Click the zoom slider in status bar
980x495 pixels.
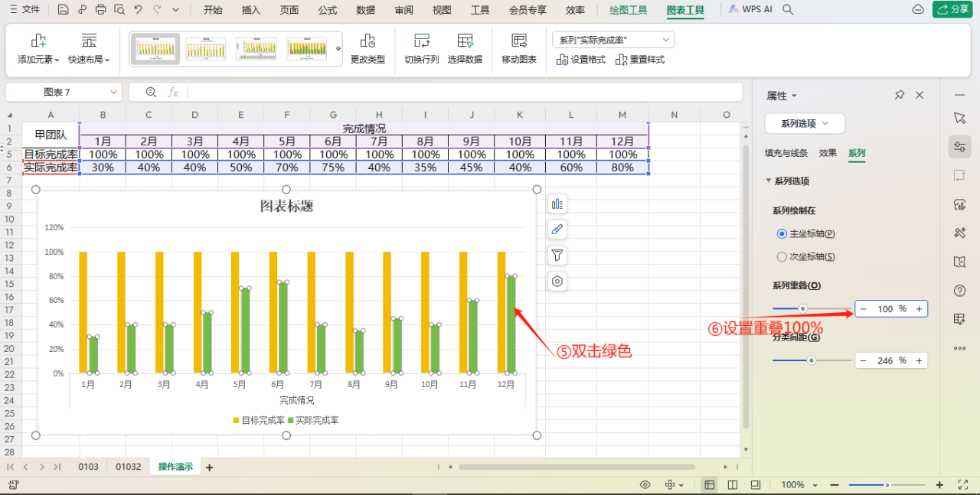(887, 485)
